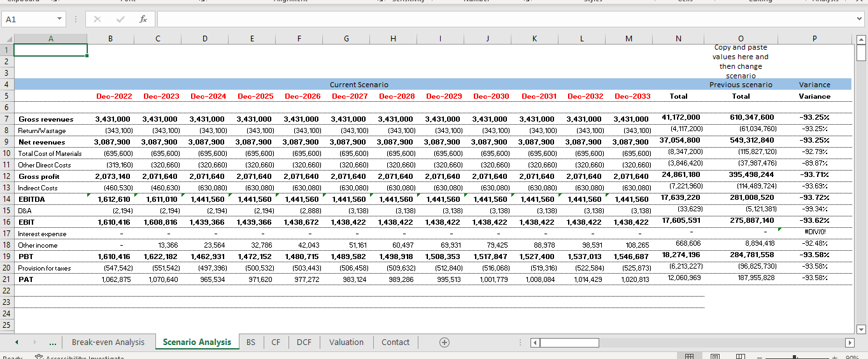The image size is (868, 359).
Task: Click the Dec-2033 column label
Action: point(632,96)
